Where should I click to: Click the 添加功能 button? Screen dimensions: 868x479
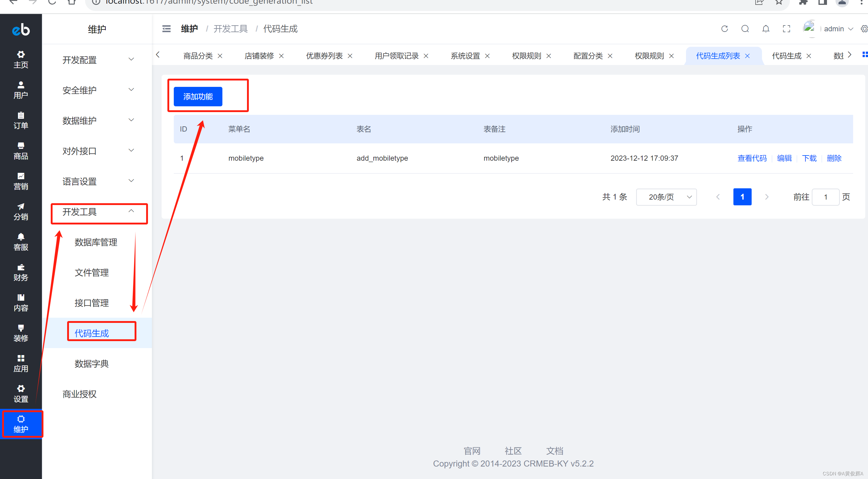click(x=198, y=97)
